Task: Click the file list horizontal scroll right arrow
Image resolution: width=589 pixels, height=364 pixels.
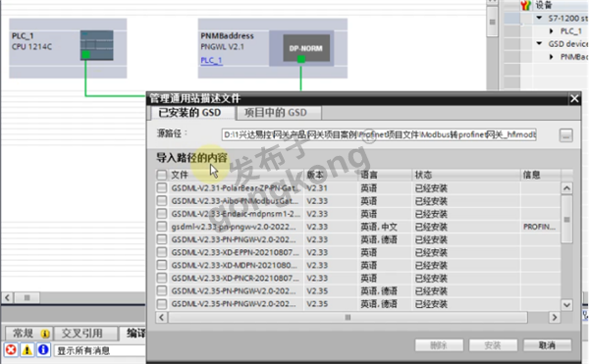Action: 555,318
